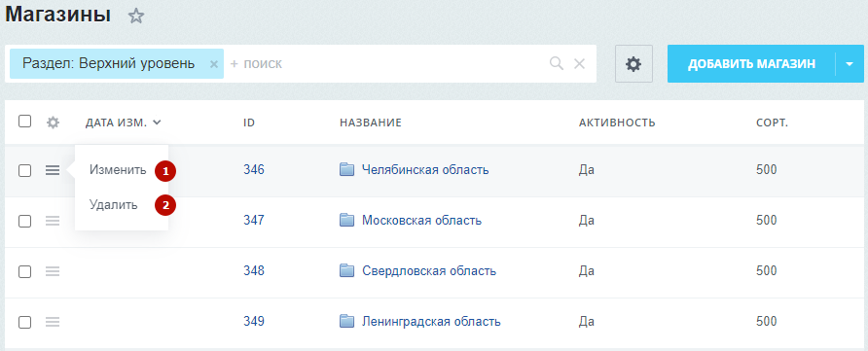Screen dimensions: 868x351
Task: Toggle the select-all checkbox in header
Action: click(x=24, y=122)
